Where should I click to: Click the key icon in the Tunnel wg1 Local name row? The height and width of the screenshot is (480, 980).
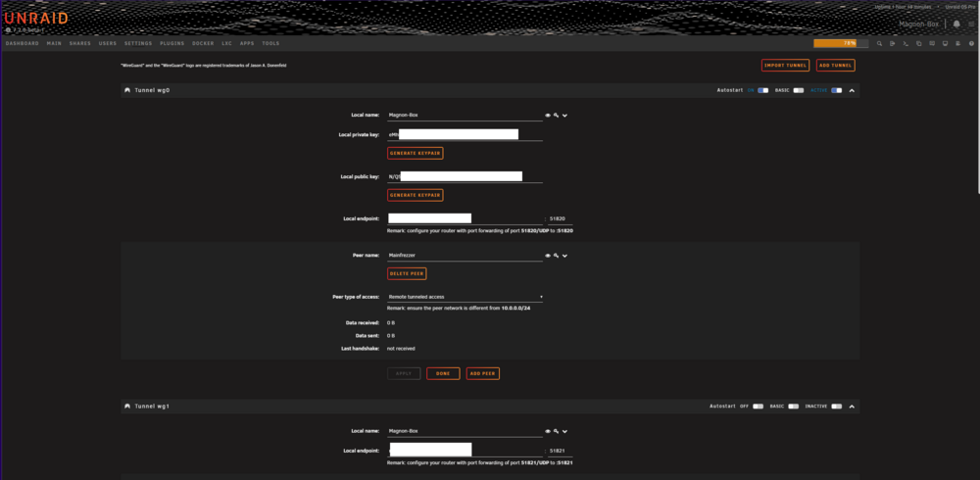point(556,431)
